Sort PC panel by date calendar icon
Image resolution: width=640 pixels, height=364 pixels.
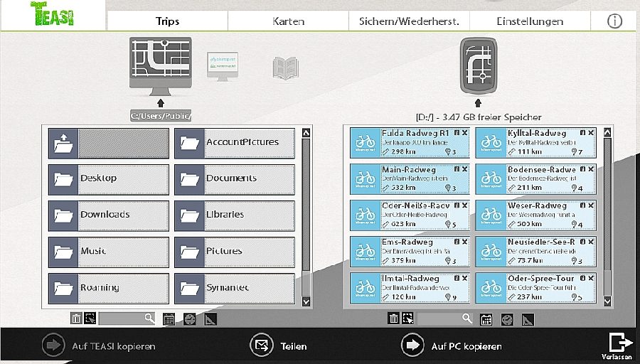pos(169,319)
